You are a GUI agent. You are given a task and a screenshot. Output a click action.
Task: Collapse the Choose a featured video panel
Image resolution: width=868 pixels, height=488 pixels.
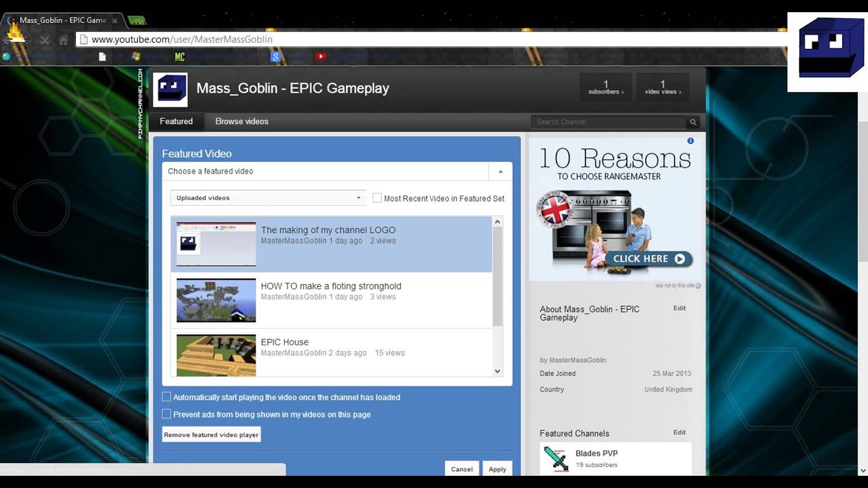point(500,171)
